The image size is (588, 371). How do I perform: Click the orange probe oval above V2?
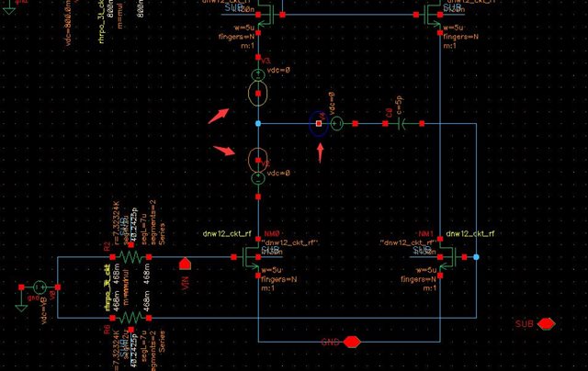point(258,160)
